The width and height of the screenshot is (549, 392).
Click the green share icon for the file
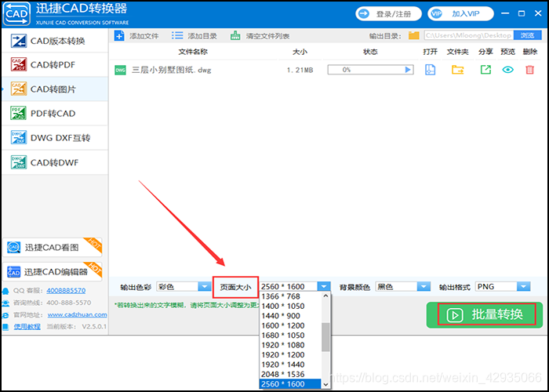(485, 70)
